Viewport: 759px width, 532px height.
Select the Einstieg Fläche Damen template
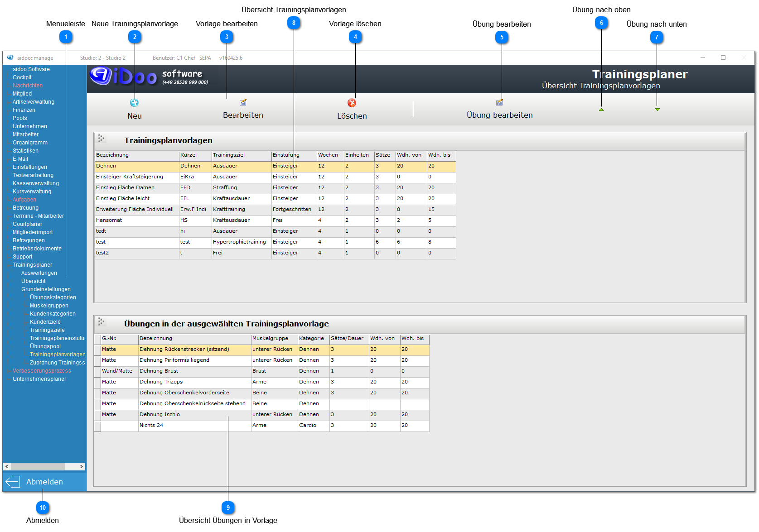(x=276, y=188)
